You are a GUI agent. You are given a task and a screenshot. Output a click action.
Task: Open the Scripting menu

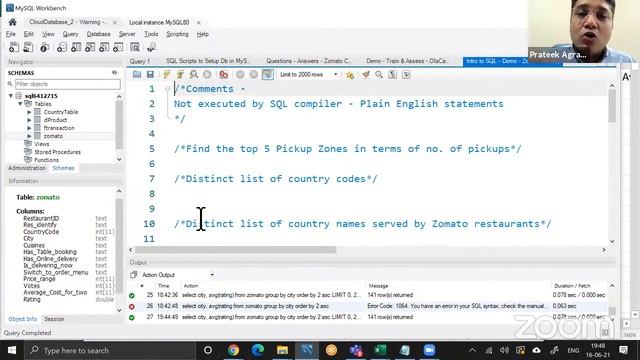coord(177,34)
